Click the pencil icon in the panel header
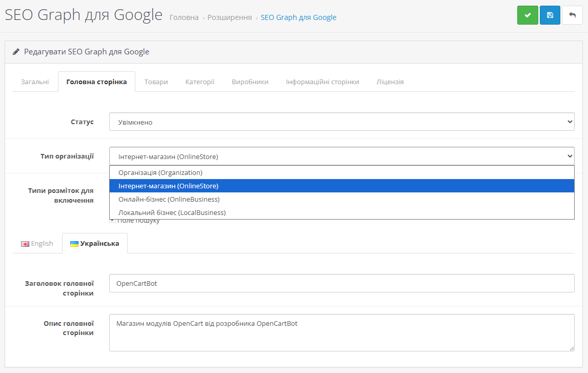 [16, 52]
